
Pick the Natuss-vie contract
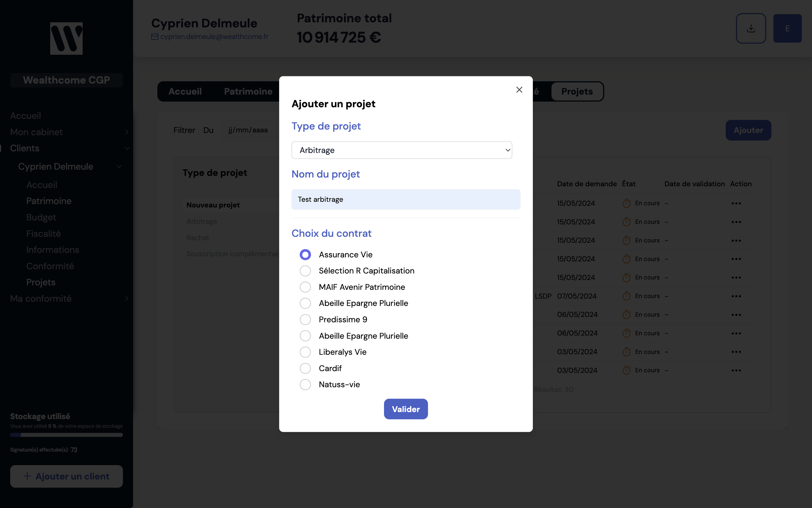[305, 384]
